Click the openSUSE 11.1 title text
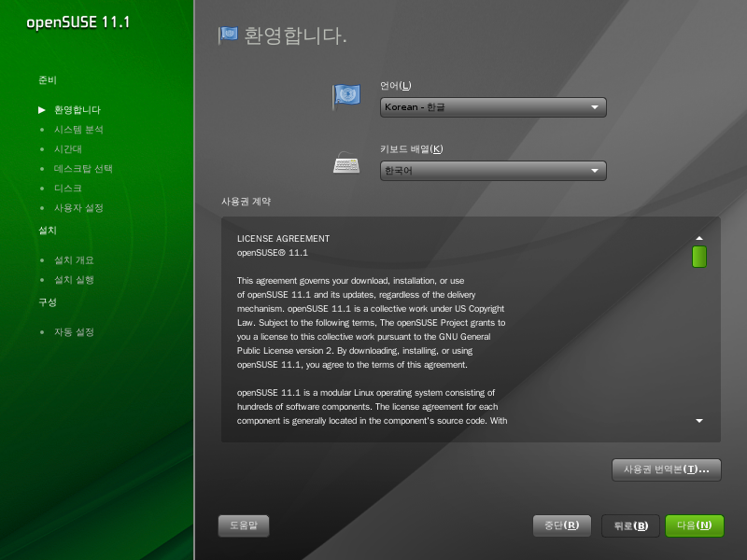 (x=78, y=22)
